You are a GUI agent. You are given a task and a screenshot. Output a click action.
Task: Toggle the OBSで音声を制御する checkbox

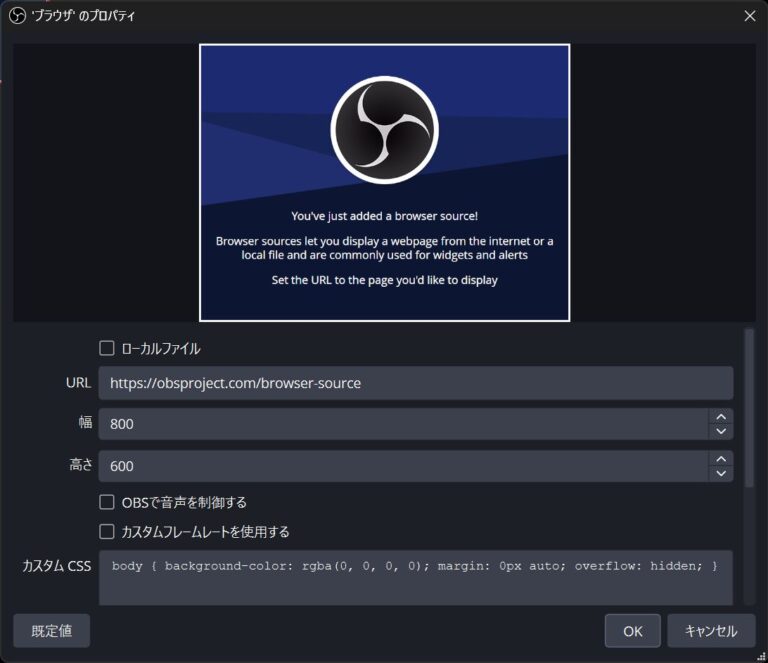pos(107,502)
